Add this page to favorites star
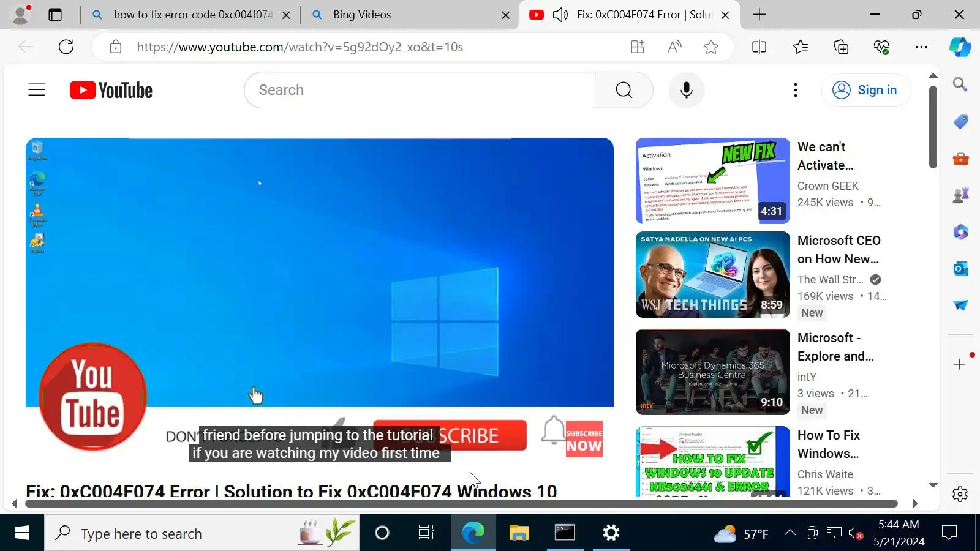Viewport: 980px width, 551px height. [x=711, y=47]
